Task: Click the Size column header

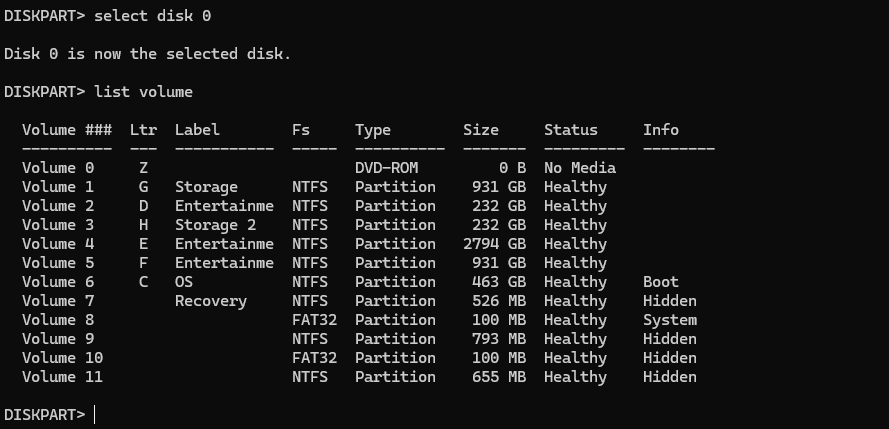Action: [481, 130]
